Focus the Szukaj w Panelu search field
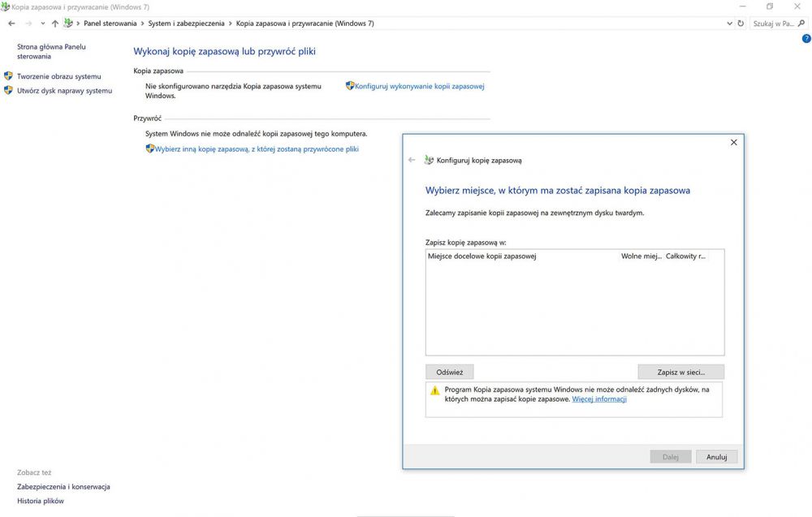 click(x=774, y=24)
